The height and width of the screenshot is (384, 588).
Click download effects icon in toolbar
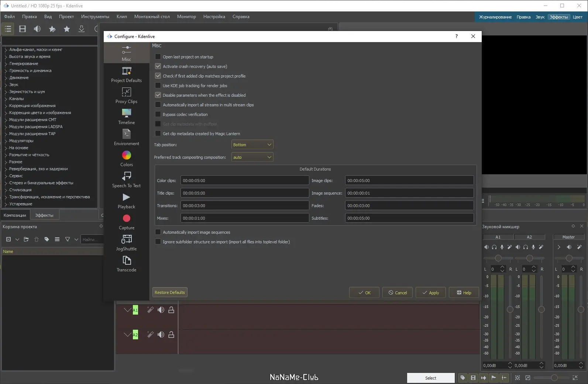point(82,29)
